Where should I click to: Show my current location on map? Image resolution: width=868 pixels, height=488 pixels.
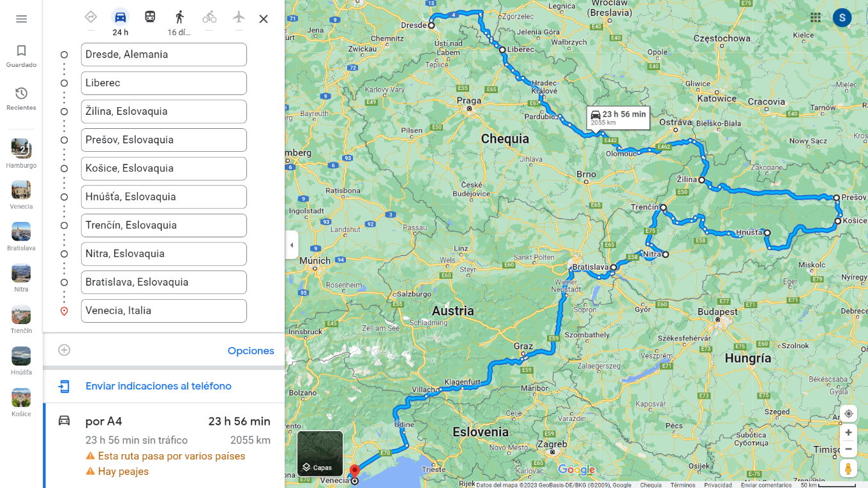click(x=848, y=413)
